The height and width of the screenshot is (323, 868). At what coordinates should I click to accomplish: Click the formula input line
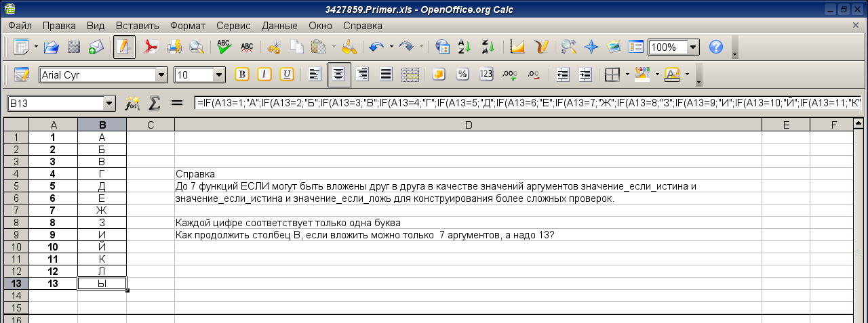(x=528, y=103)
